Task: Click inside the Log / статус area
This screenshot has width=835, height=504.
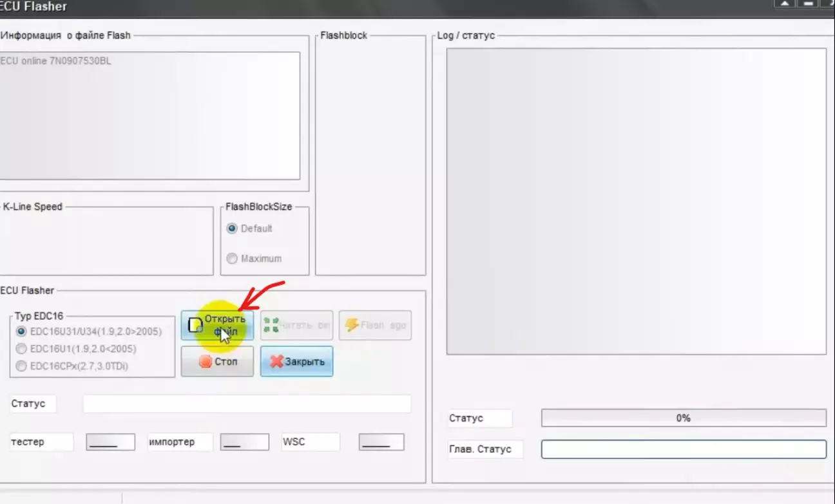Action: (x=636, y=201)
